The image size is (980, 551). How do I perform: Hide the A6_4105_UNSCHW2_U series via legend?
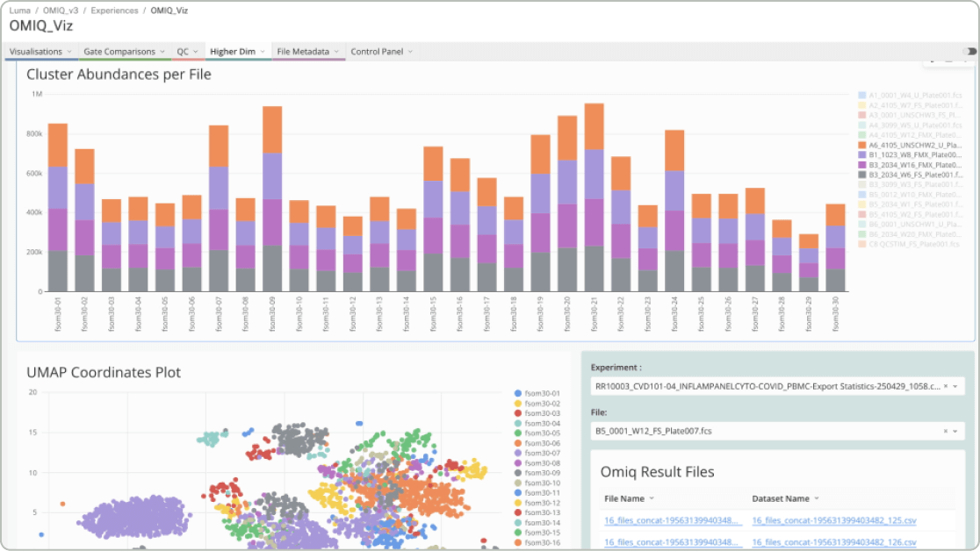pos(912,145)
